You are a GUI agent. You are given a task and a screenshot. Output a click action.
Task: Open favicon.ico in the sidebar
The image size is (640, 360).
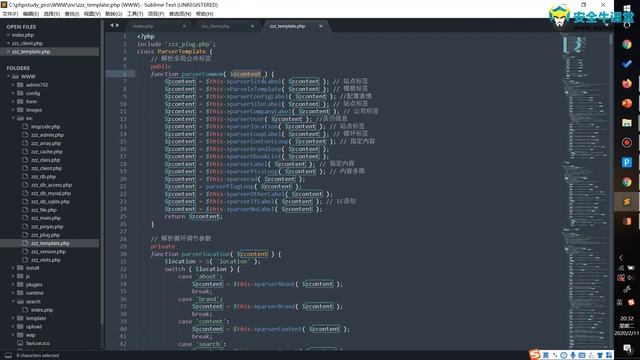pyautogui.click(x=38, y=343)
